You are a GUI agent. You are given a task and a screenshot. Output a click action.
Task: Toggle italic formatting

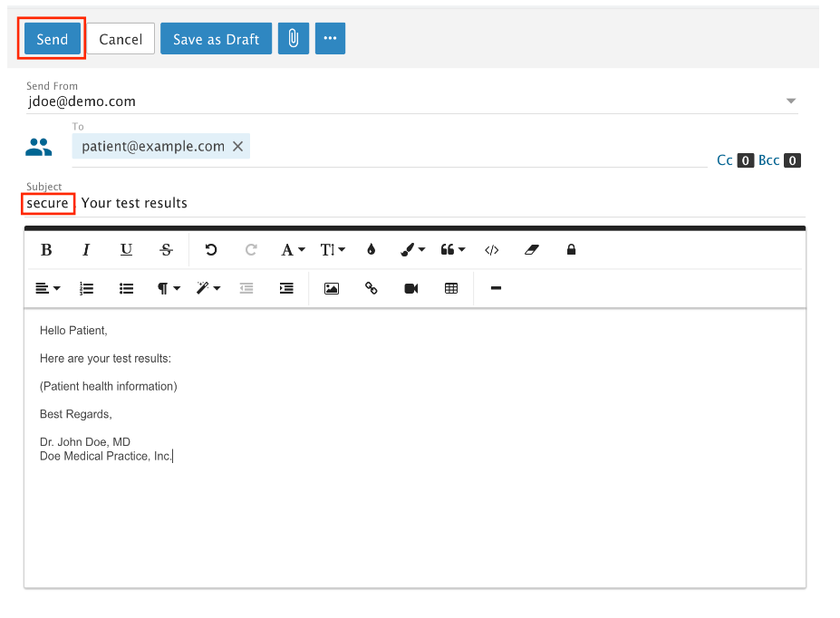click(x=87, y=250)
